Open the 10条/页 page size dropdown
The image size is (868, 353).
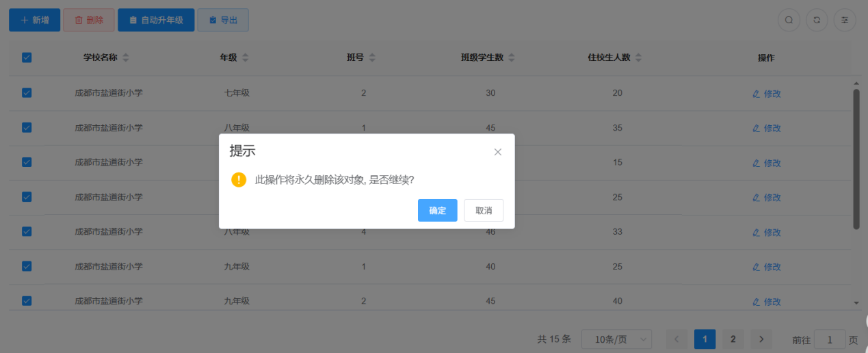[616, 339]
